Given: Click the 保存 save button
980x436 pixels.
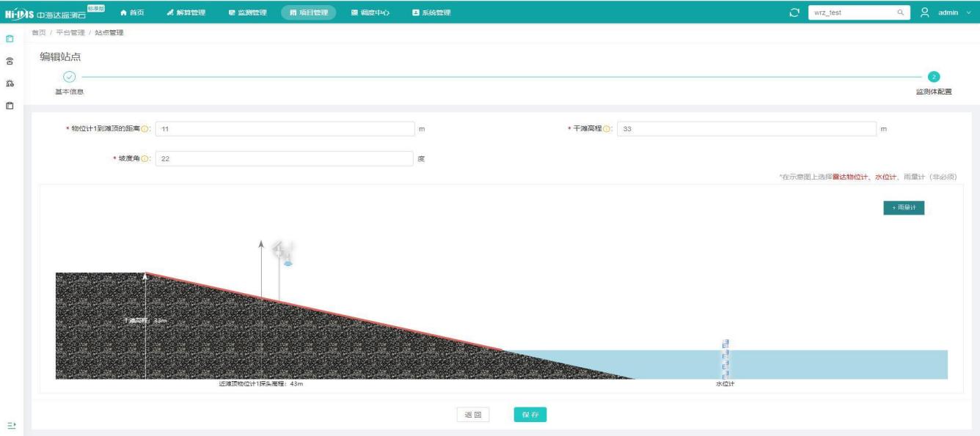Looking at the screenshot, I should tap(530, 415).
